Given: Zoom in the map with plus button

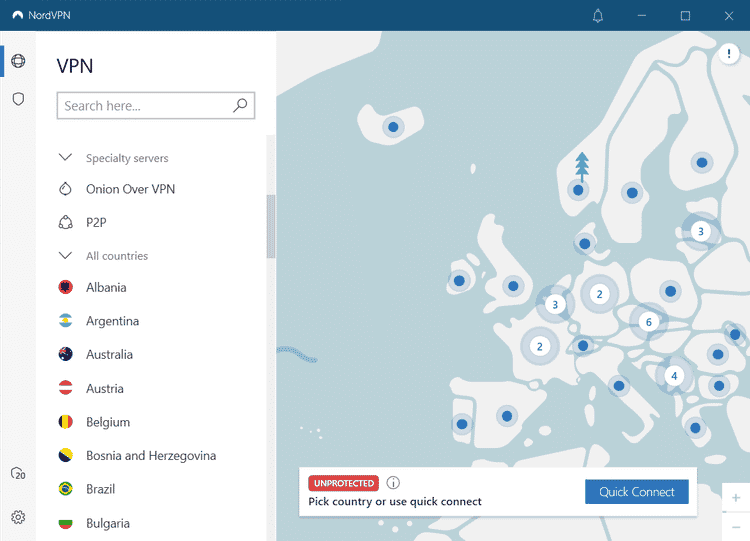Looking at the screenshot, I should coord(736,497).
